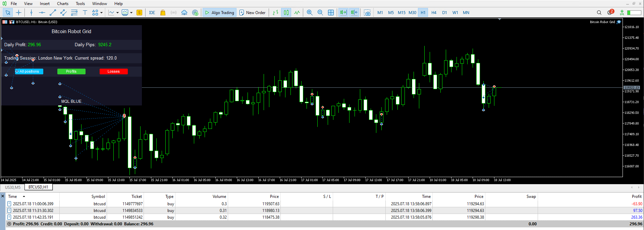Open the Market shopping bag icon
Screen dimensions: 644x230
tap(163, 13)
